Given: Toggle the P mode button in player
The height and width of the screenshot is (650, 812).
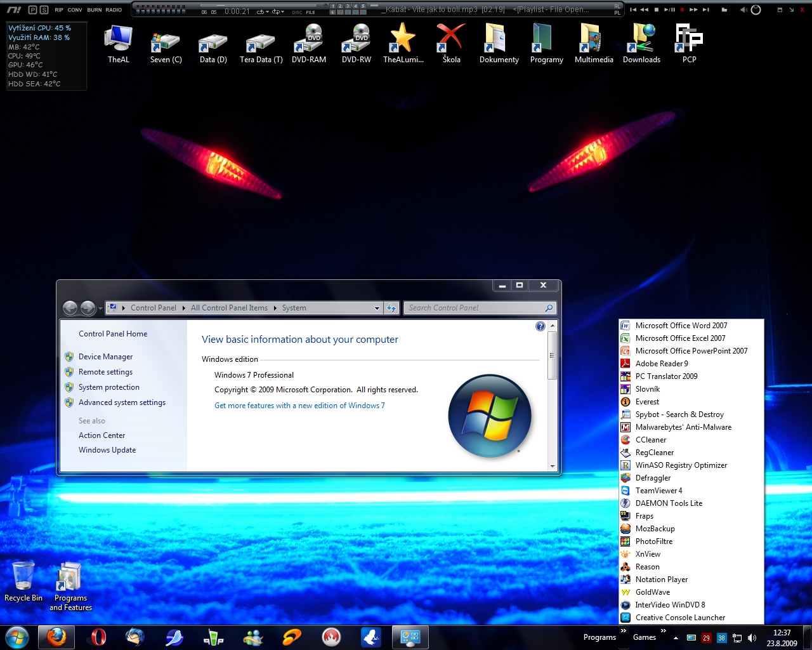Looking at the screenshot, I should coord(33,10).
